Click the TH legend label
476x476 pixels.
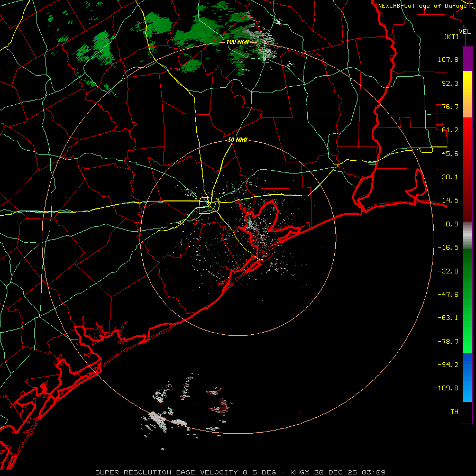click(454, 412)
